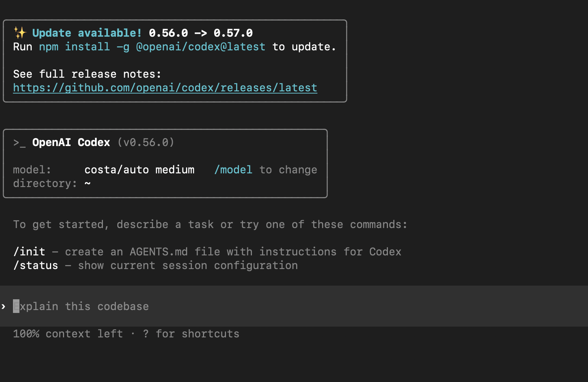
Task: Click the OpenAI Codex title
Action: (71, 142)
